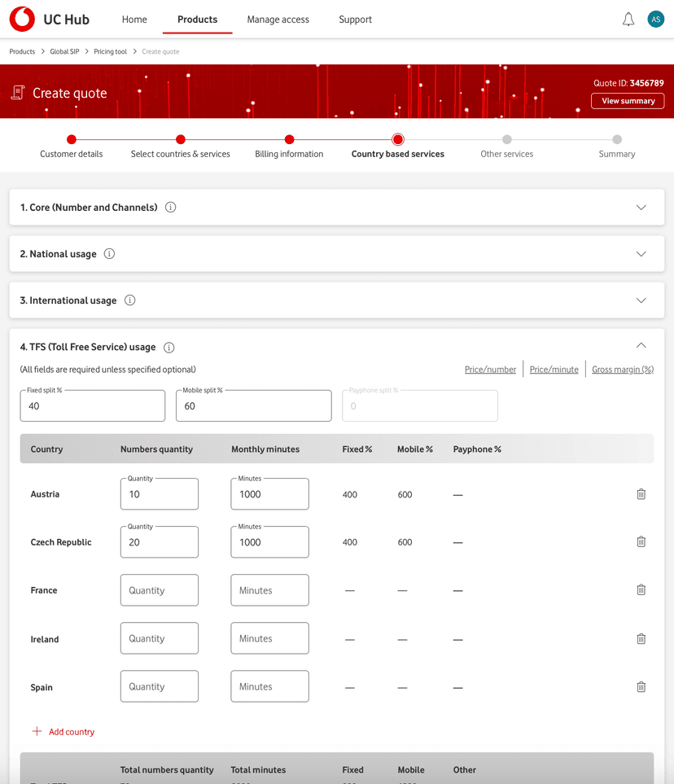
Task: Click the Czech Republic Minutes field
Action: (x=269, y=542)
